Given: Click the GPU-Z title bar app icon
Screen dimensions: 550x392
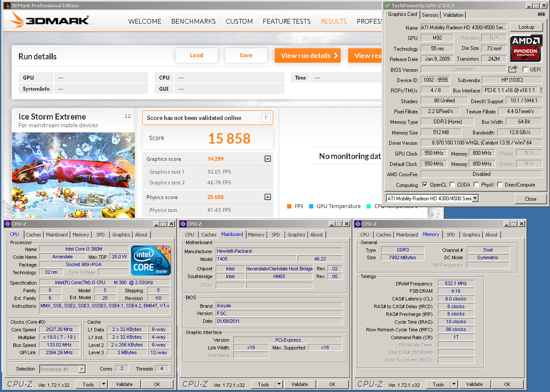Looking at the screenshot, I should 388,6.
